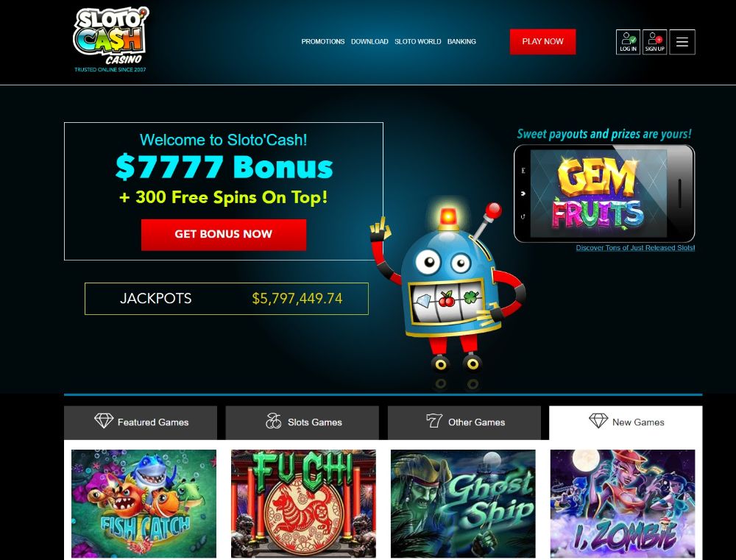Open the Download menu item

click(x=369, y=41)
